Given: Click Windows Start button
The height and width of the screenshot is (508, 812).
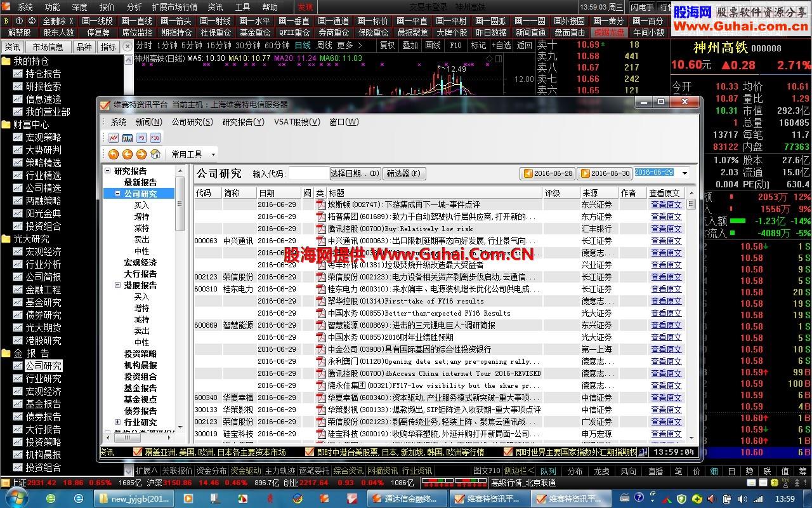Looking at the screenshot, I should [x=16, y=498].
